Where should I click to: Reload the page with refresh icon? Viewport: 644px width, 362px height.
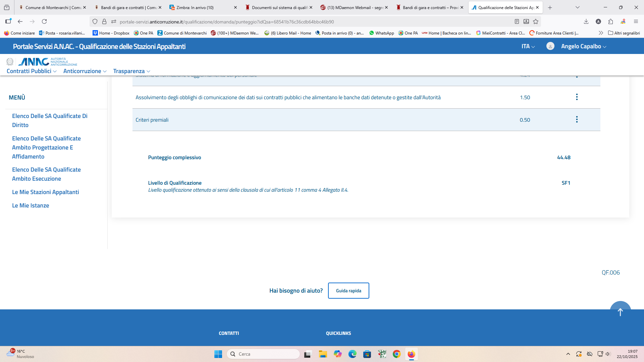click(x=44, y=21)
